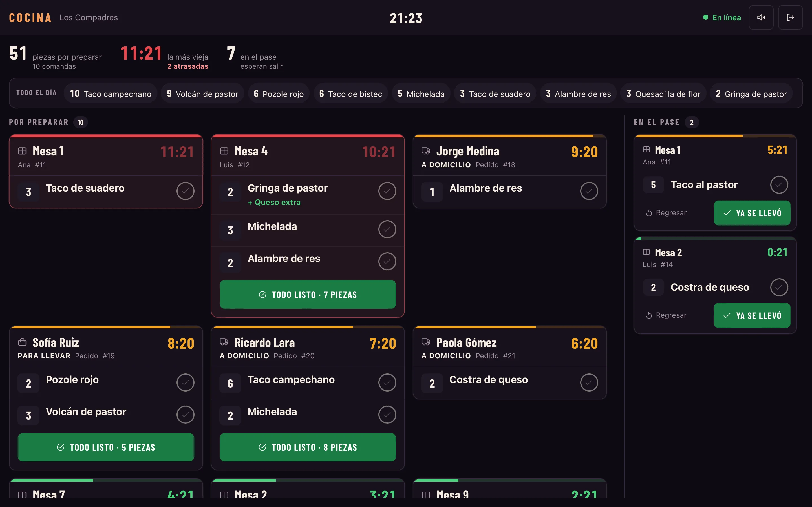Select the Michelada chip in Todo el día
The height and width of the screenshot is (507, 812).
(x=421, y=94)
